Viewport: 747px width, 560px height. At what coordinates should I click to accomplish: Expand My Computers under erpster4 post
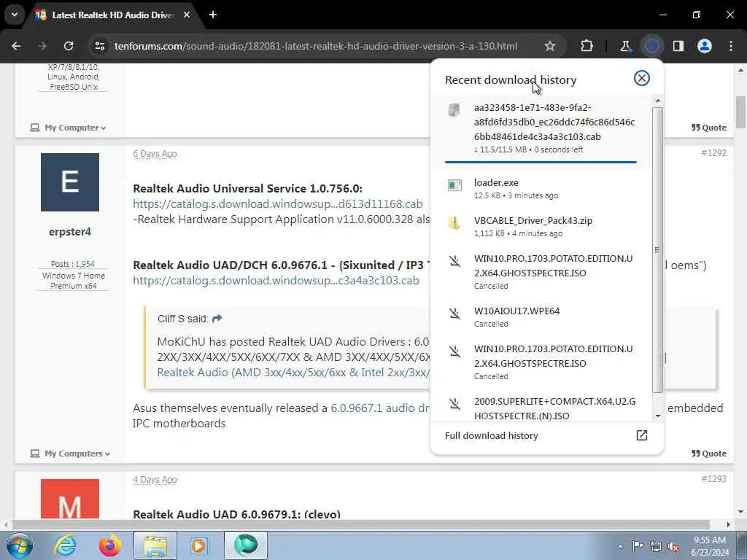[x=70, y=454]
